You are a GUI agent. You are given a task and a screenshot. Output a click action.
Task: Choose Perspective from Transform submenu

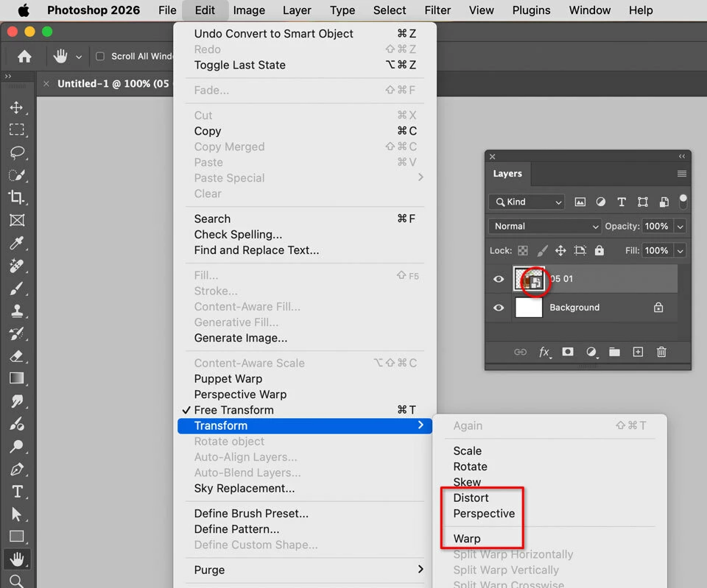coord(484,514)
